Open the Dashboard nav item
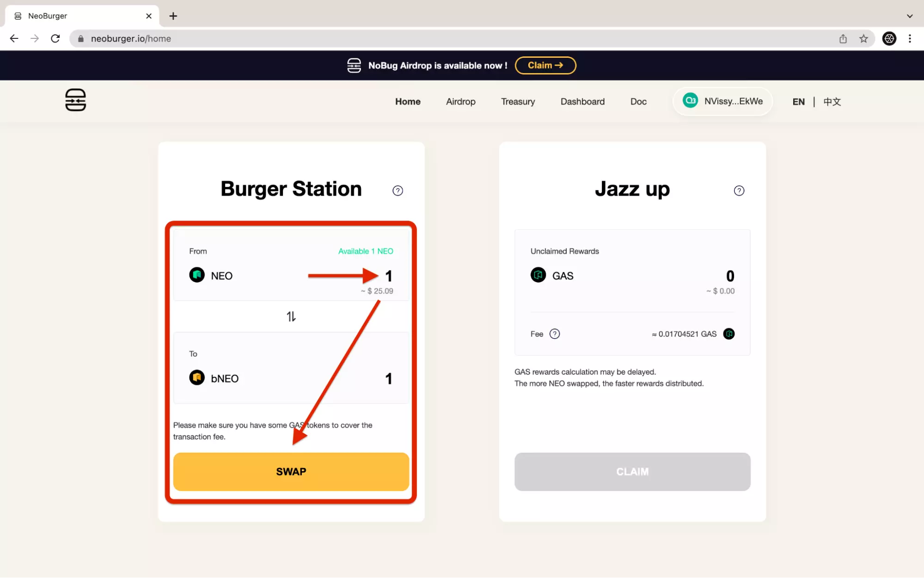924x578 pixels. [582, 102]
